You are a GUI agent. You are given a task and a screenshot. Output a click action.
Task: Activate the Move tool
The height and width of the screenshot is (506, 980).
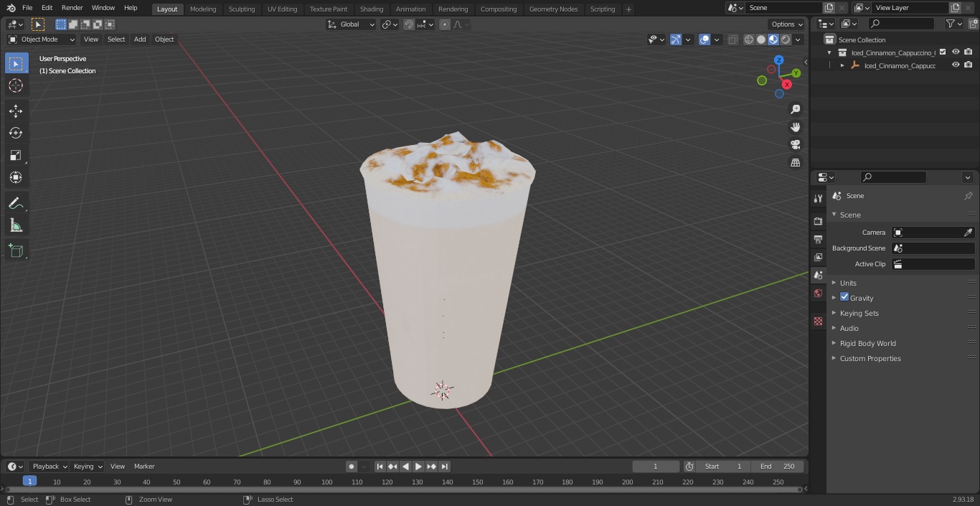click(x=16, y=111)
